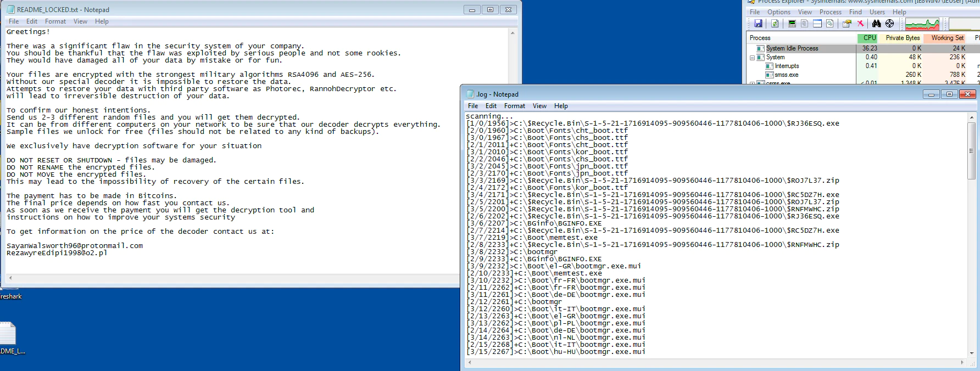
Task: Maximize the .log Notepad window
Action: [949, 94]
